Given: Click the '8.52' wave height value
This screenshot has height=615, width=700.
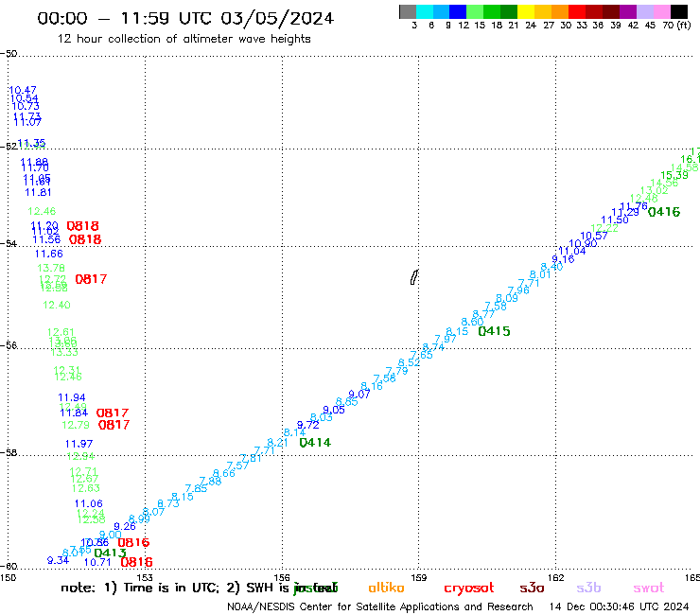Looking at the screenshot, I should point(409,362).
